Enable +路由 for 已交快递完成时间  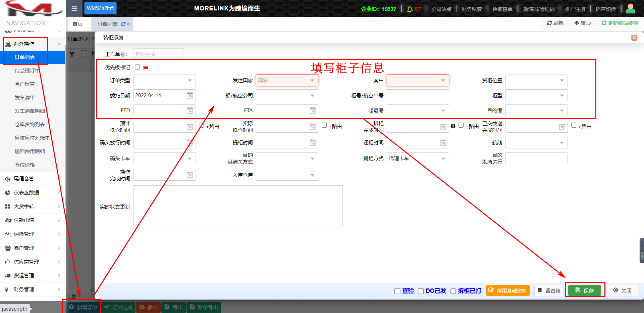pyautogui.click(x=574, y=125)
